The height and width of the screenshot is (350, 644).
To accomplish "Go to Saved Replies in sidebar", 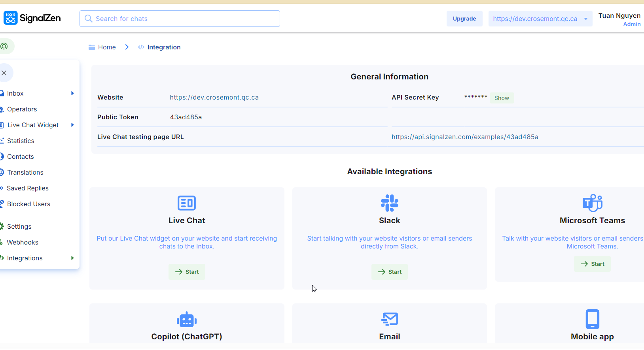I will [x=28, y=188].
